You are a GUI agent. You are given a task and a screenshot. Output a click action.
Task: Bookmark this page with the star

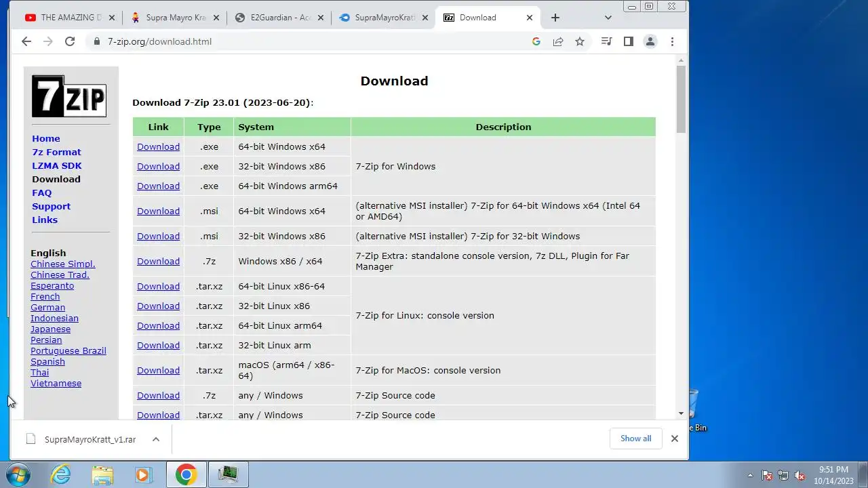click(x=580, y=41)
